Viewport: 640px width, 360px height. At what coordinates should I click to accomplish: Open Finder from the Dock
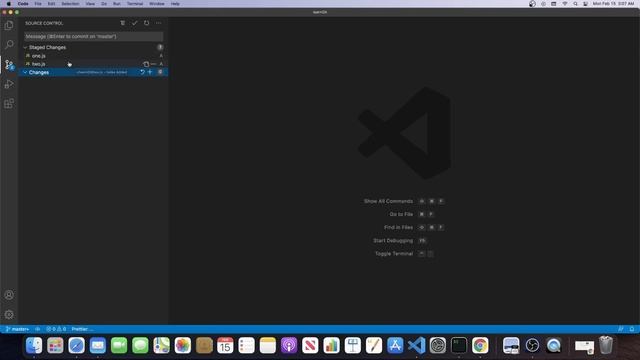34,345
